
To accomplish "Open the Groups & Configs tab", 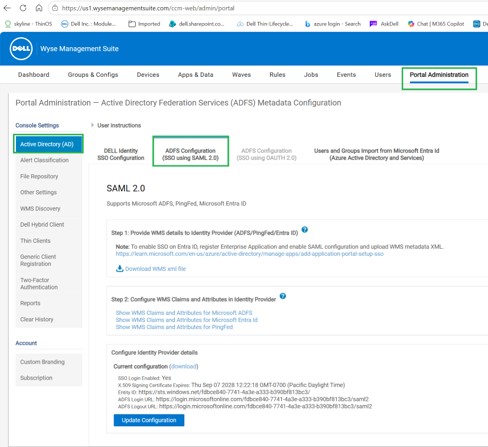I will tap(93, 75).
